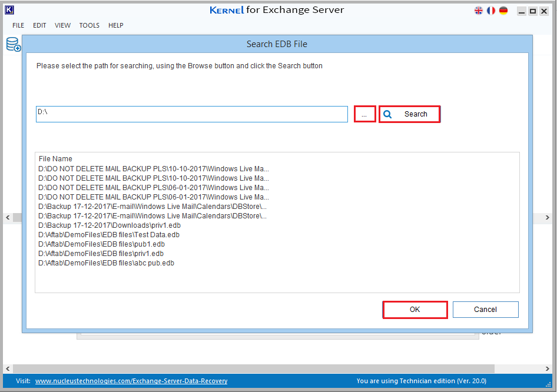Open the nucleustechnologies.com recovery link
The image size is (557, 392).
pos(131,381)
